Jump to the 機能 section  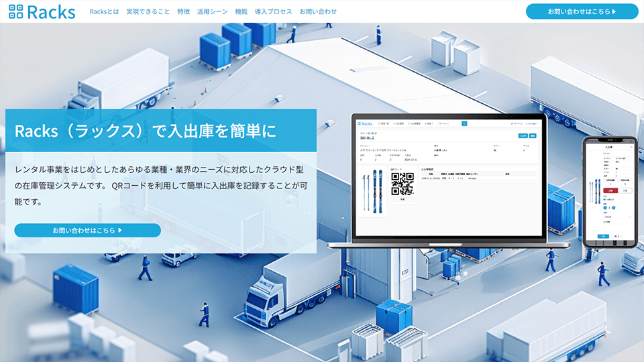coord(241,12)
